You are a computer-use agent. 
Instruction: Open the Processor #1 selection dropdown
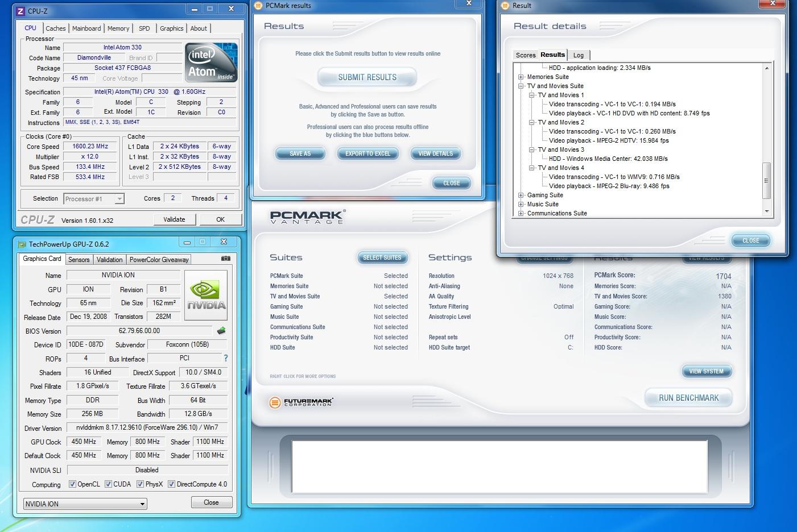[x=119, y=199]
